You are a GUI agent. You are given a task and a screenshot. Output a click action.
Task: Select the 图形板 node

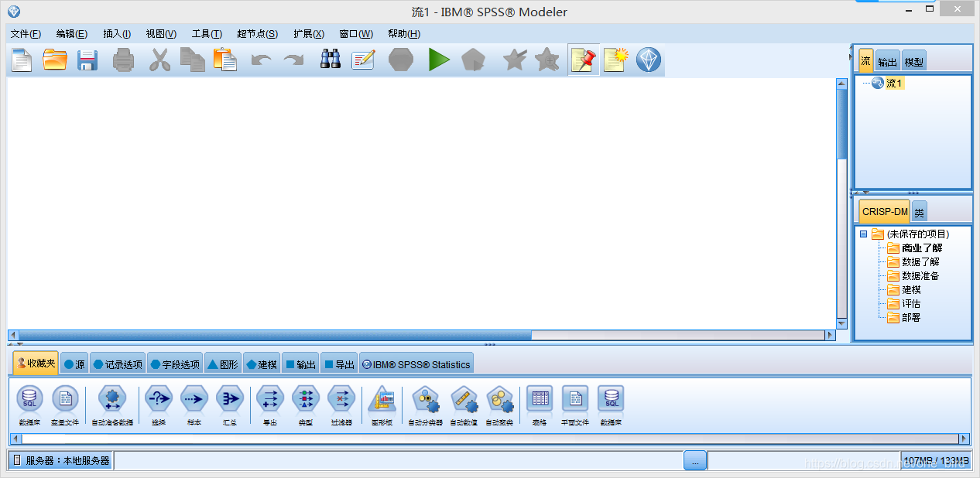[x=382, y=405]
